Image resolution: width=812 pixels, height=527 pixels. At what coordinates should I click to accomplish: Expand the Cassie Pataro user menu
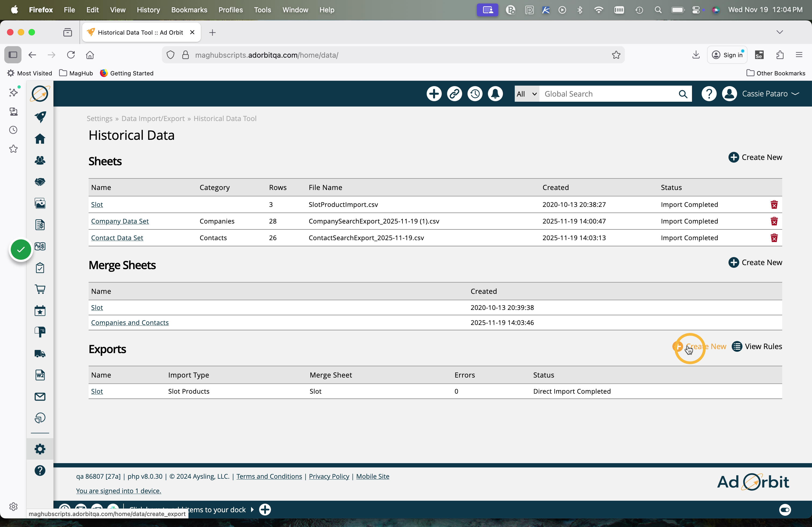(770, 94)
